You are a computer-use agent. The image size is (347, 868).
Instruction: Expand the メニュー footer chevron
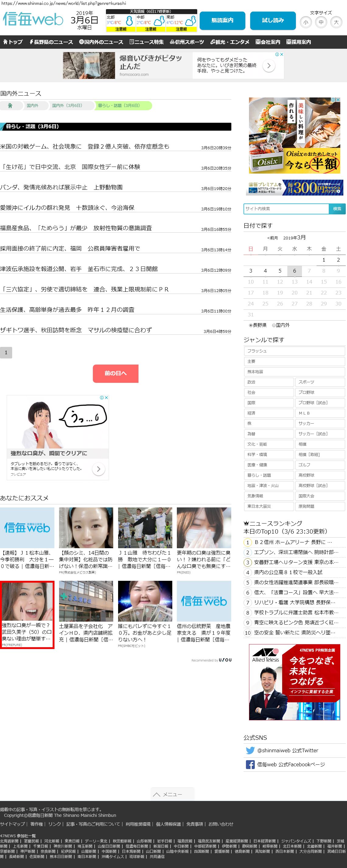(172, 794)
